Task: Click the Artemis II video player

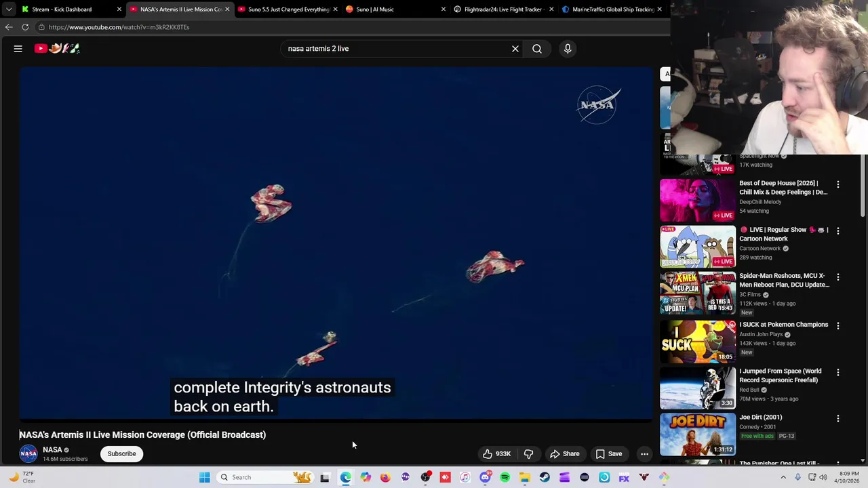Action: (x=336, y=244)
